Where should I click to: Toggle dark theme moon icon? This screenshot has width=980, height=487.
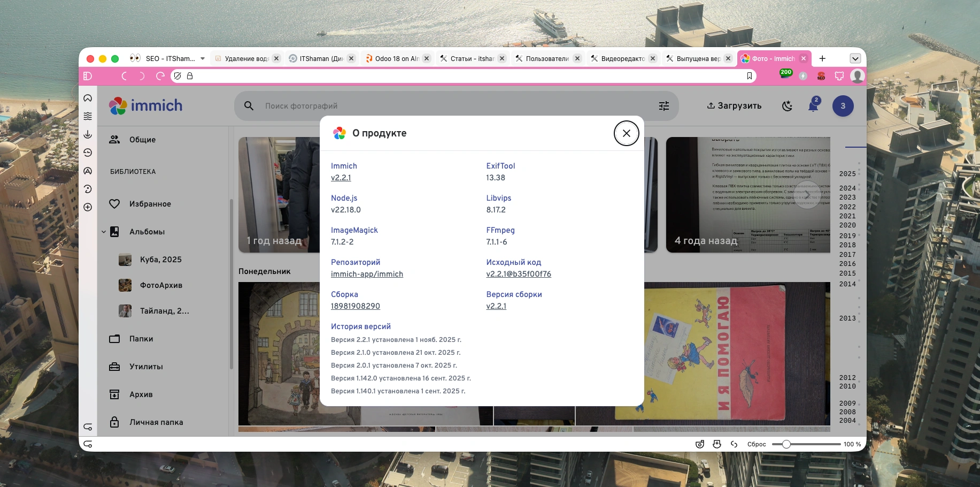[787, 106]
